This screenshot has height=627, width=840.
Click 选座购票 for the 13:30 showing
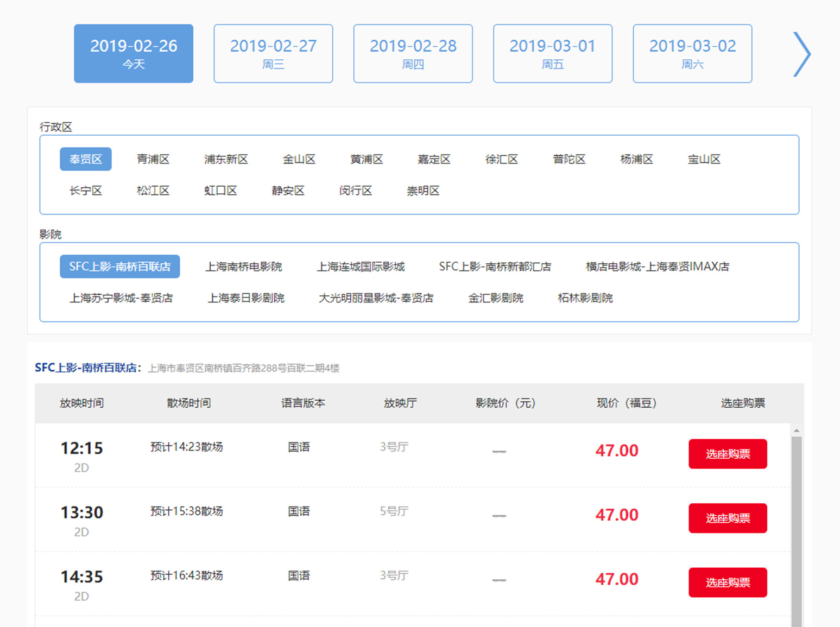728,518
